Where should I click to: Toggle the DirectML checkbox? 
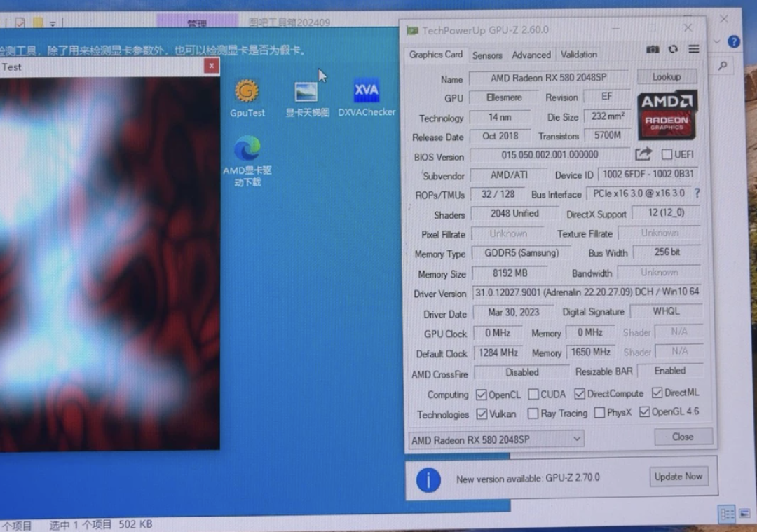coord(657,393)
